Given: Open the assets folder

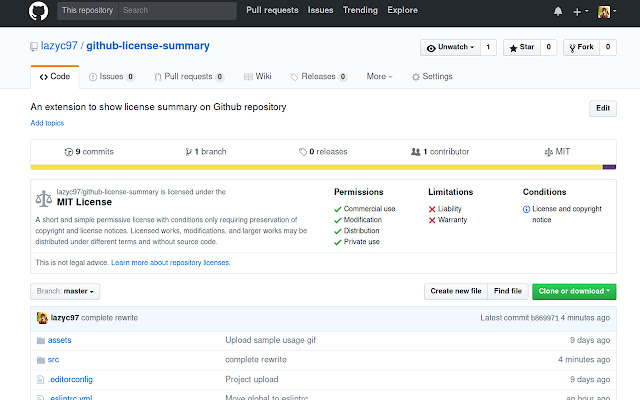Looking at the screenshot, I should (x=59, y=340).
